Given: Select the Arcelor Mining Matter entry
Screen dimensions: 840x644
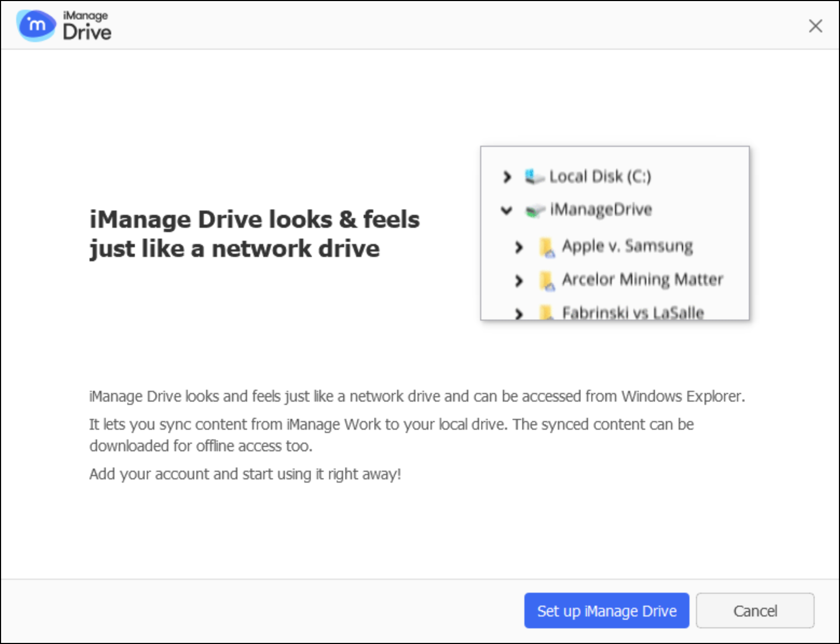Looking at the screenshot, I should [642, 280].
